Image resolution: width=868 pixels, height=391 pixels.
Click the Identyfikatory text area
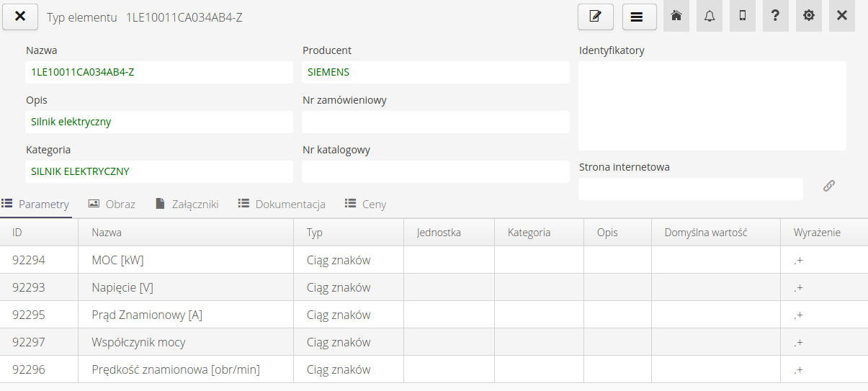tap(712, 106)
